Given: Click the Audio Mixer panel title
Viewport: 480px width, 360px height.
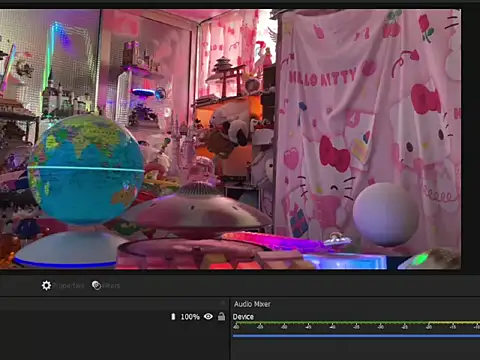Looking at the screenshot, I should pyautogui.click(x=252, y=304).
